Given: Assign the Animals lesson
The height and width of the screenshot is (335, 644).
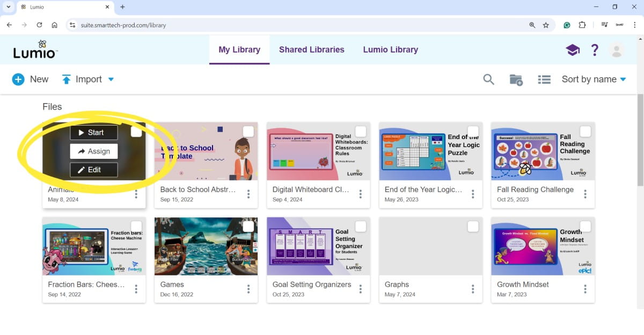Looking at the screenshot, I should click(x=94, y=151).
